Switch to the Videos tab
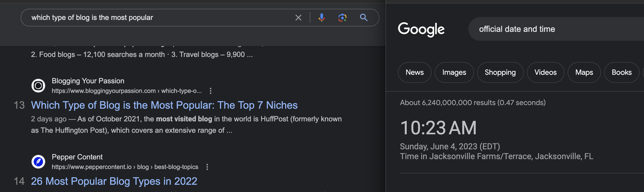The height and width of the screenshot is (192, 644). (546, 72)
